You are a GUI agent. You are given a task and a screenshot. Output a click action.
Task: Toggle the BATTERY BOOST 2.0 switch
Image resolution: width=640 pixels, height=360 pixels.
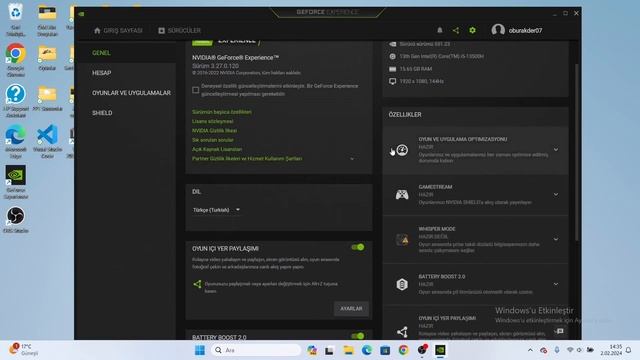(x=358, y=336)
